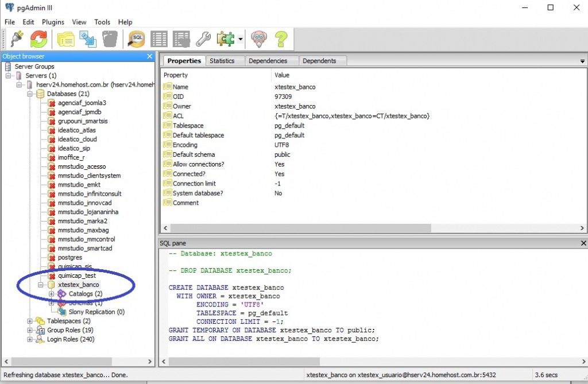Drop the selected database with the trash icon
The image size is (588, 384).
click(x=110, y=39)
